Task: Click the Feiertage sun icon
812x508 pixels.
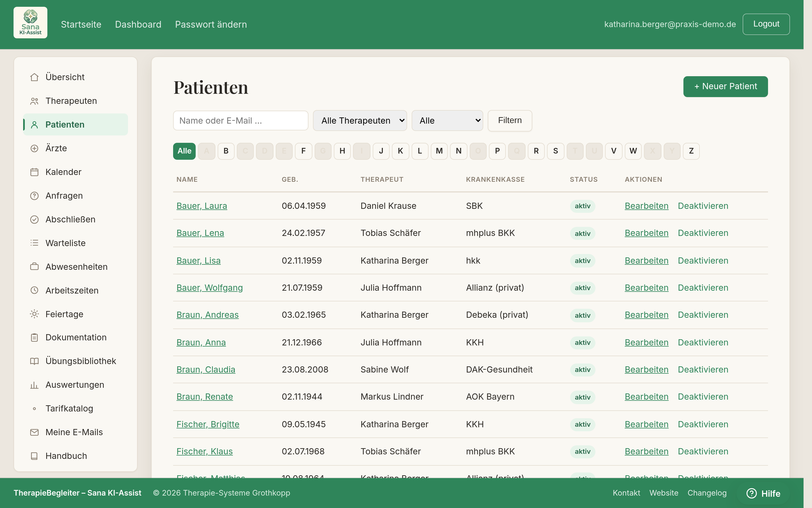Action: (x=34, y=314)
